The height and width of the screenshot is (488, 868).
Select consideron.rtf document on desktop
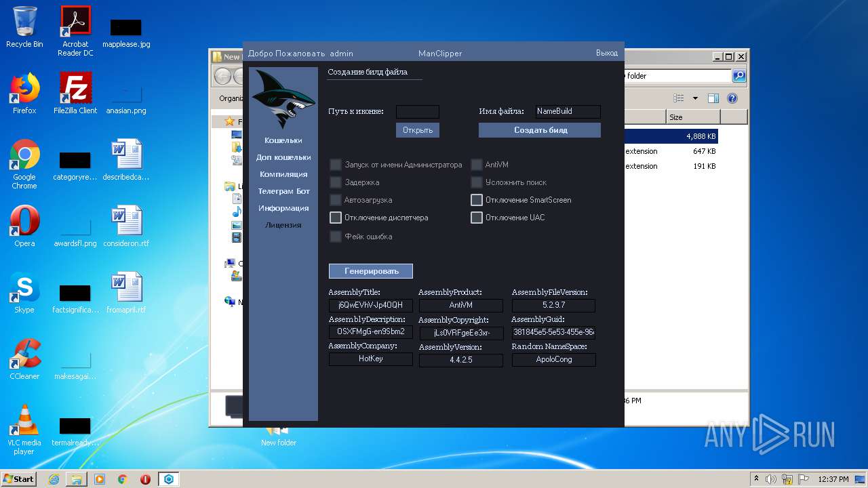126,226
